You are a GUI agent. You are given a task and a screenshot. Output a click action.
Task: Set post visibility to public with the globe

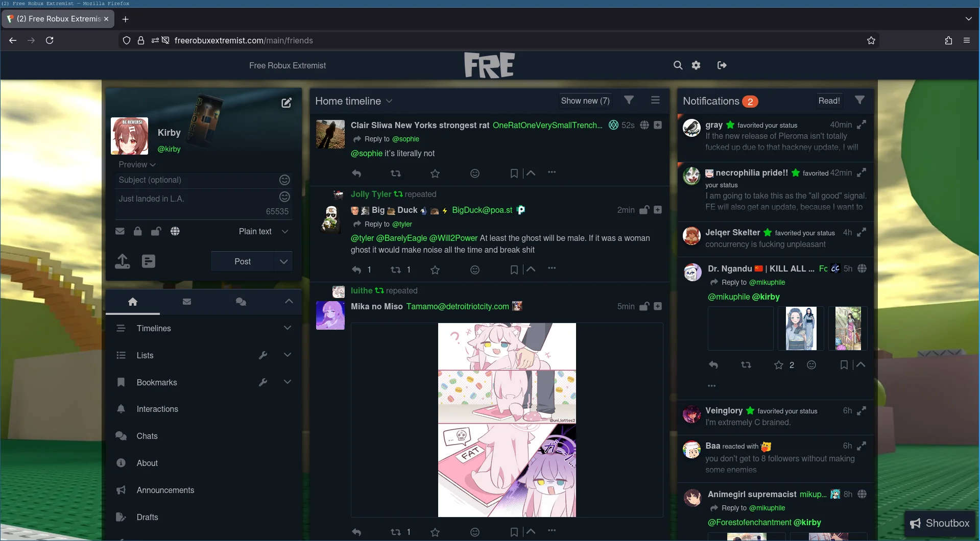coord(175,231)
